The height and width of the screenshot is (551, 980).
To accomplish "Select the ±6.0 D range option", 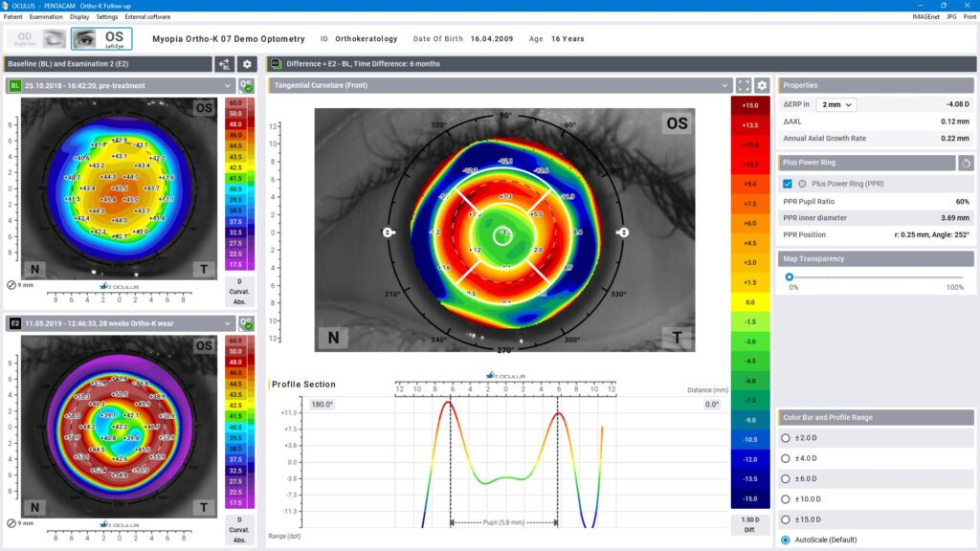I will point(786,478).
